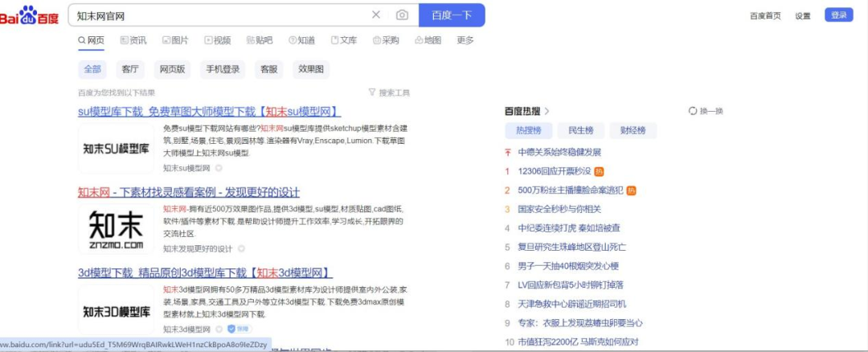This screenshot has height=352, width=868.
Task: Click 知末 znzmo.com logo thumbnail
Action: (116, 229)
